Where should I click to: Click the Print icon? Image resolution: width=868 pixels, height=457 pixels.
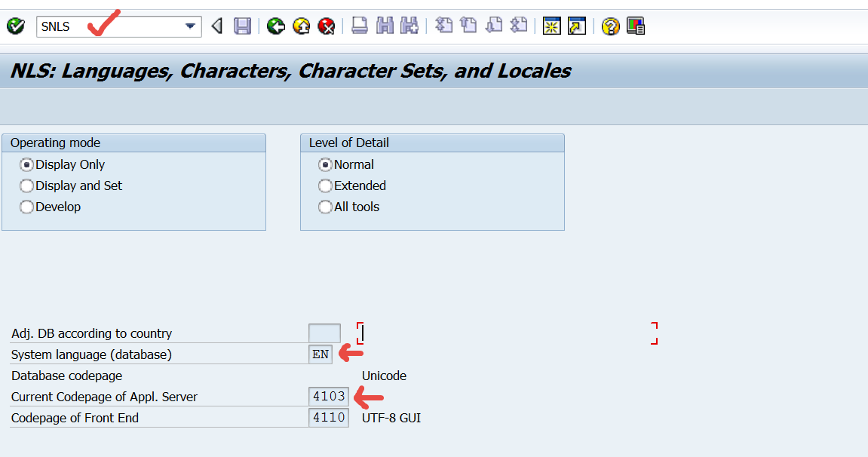(359, 25)
